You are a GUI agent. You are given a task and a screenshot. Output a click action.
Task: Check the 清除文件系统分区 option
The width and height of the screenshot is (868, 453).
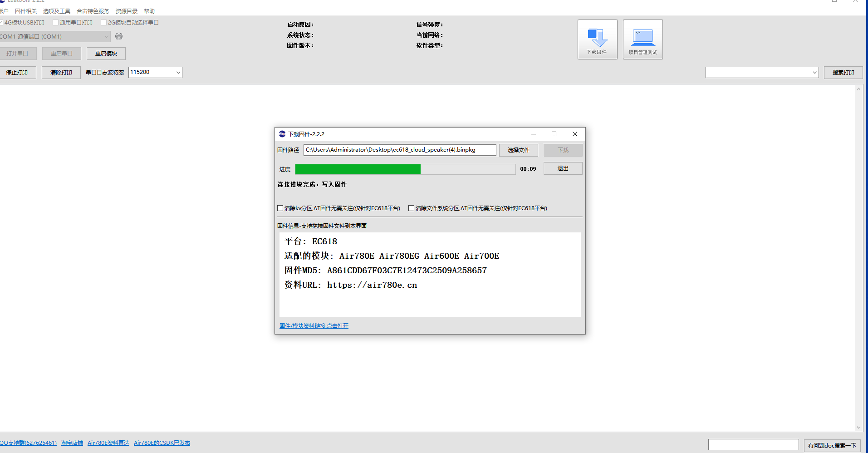(412, 208)
